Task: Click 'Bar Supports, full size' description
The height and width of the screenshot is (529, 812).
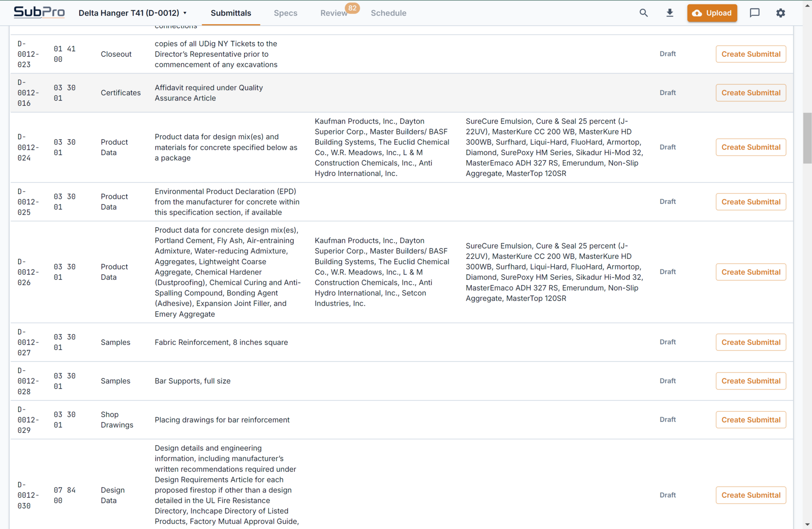Action: 193,381
